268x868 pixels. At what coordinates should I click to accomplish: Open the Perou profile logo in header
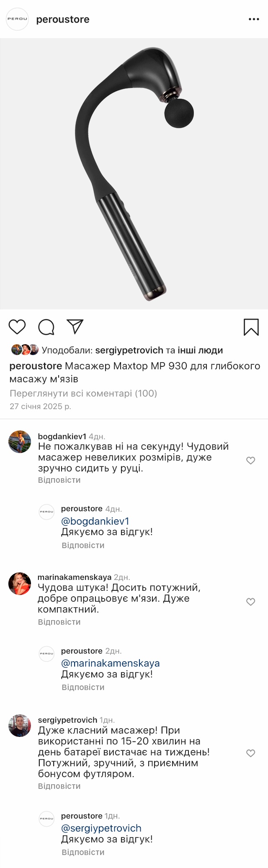coord(17,19)
